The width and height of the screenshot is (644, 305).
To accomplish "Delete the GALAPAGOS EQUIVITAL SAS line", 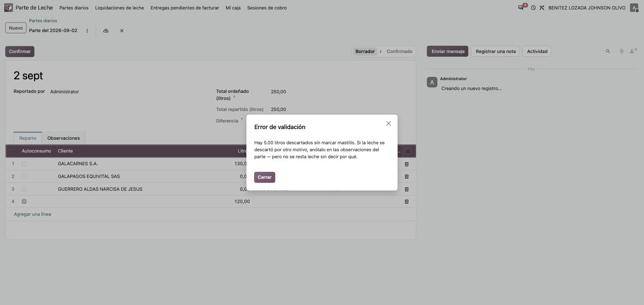I will [407, 177].
